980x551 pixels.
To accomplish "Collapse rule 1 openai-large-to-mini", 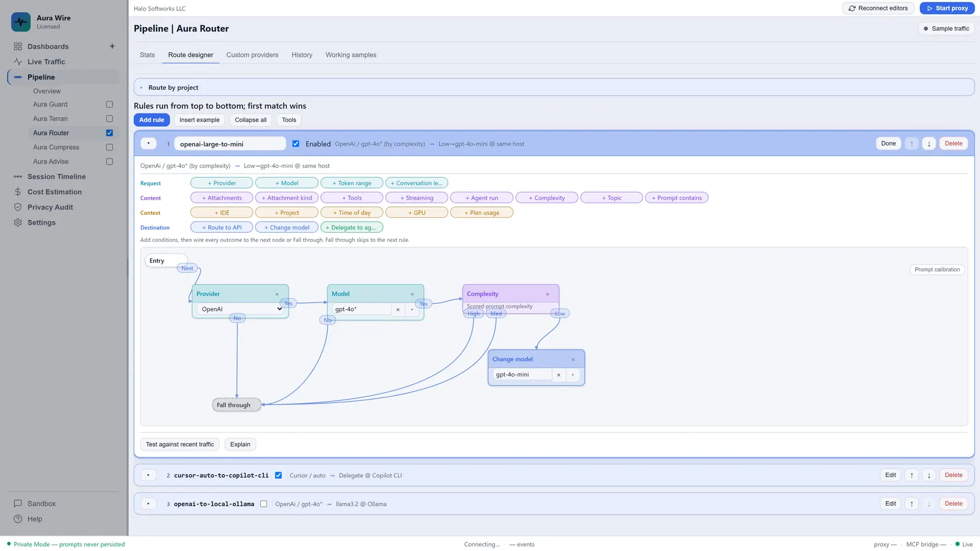I will point(148,144).
